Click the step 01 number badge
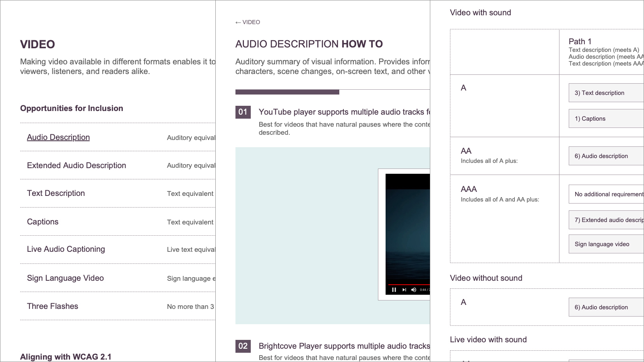The width and height of the screenshot is (644, 362). [243, 112]
